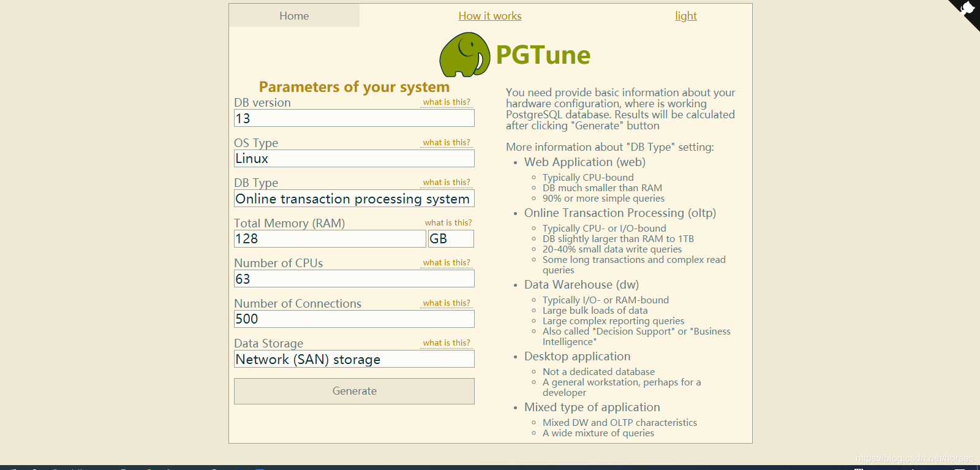
Task: Click the PGTune elephant logo
Action: coord(465,55)
